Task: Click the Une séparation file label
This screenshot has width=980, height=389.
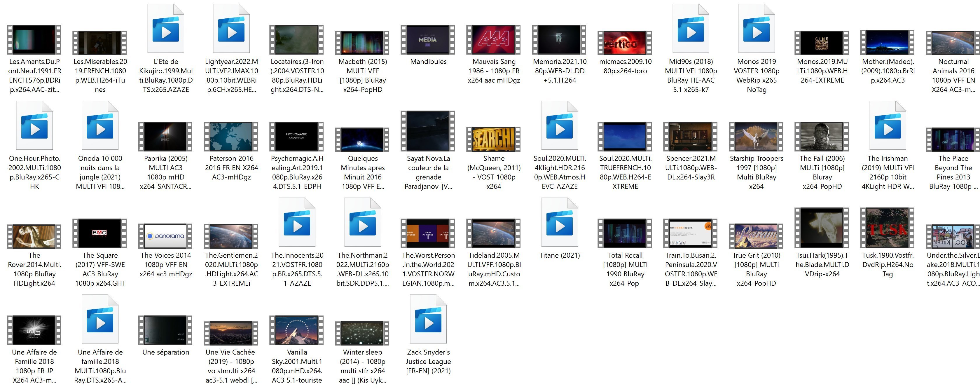Action: tap(165, 352)
